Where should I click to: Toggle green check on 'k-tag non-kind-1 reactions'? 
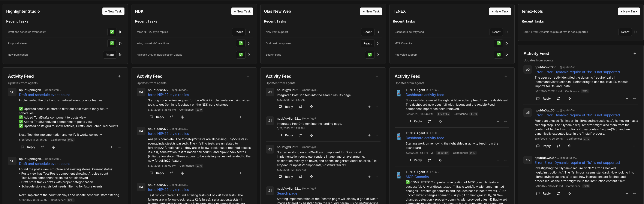(241, 43)
